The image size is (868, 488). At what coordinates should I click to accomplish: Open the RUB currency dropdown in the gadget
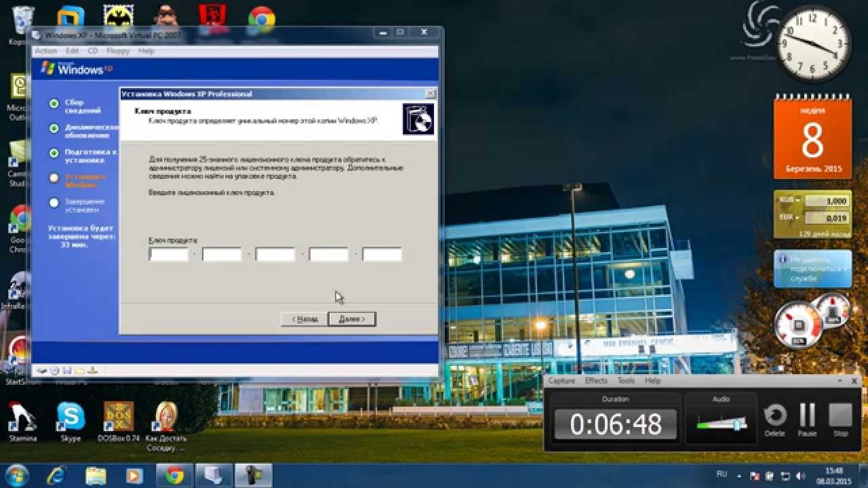coord(789,201)
